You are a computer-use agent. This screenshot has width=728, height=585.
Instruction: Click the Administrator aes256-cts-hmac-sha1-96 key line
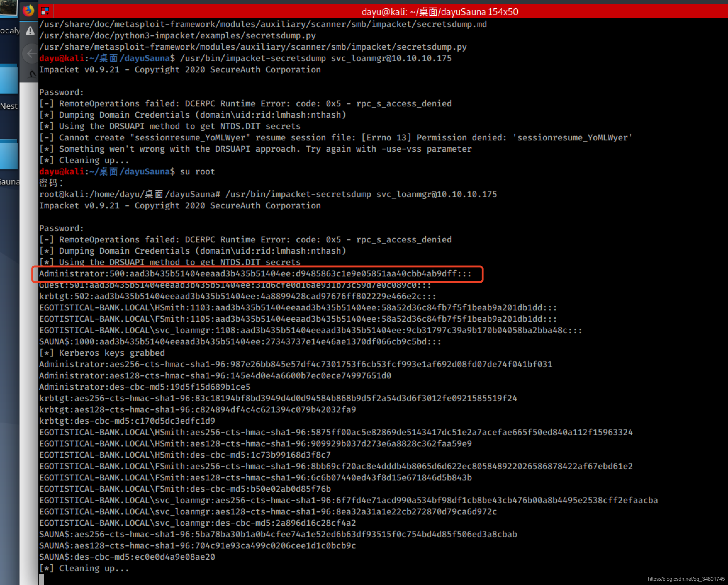click(296, 364)
